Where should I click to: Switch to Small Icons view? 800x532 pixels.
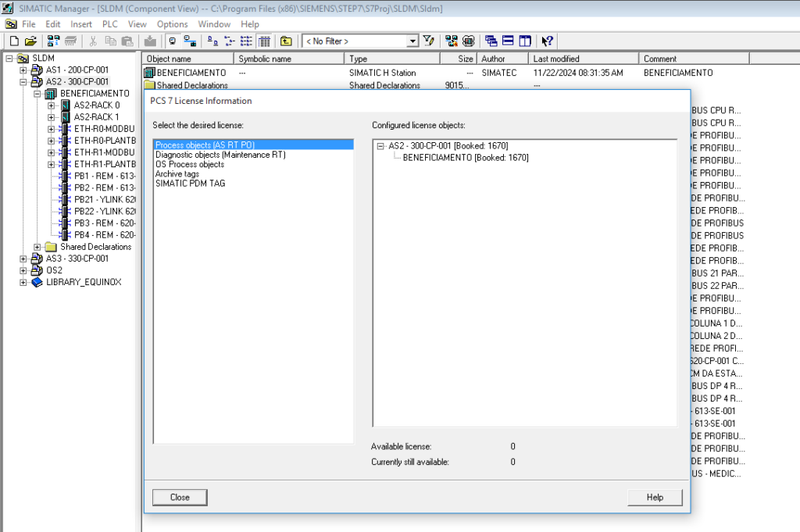(x=230, y=41)
